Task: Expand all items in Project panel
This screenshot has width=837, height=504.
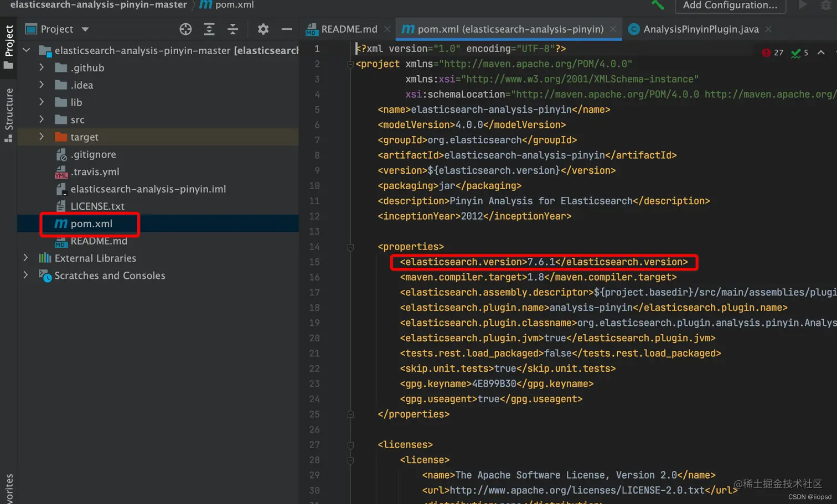Action: pyautogui.click(x=209, y=29)
